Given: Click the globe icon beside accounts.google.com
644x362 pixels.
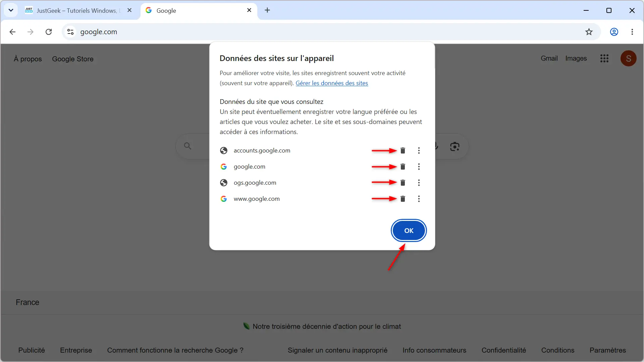Looking at the screenshot, I should pyautogui.click(x=224, y=150).
